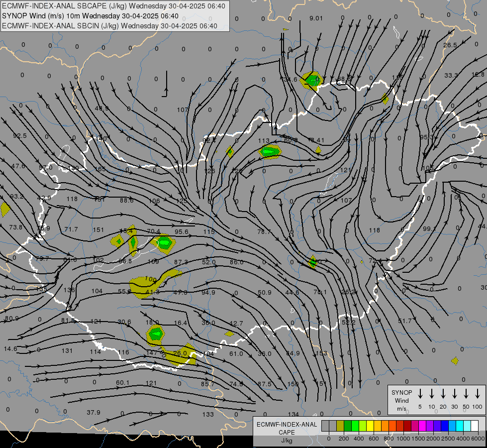Image resolution: width=487 pixels, height=448 pixels.
Task: Click the '51.7' map value
Action: click(405, 321)
